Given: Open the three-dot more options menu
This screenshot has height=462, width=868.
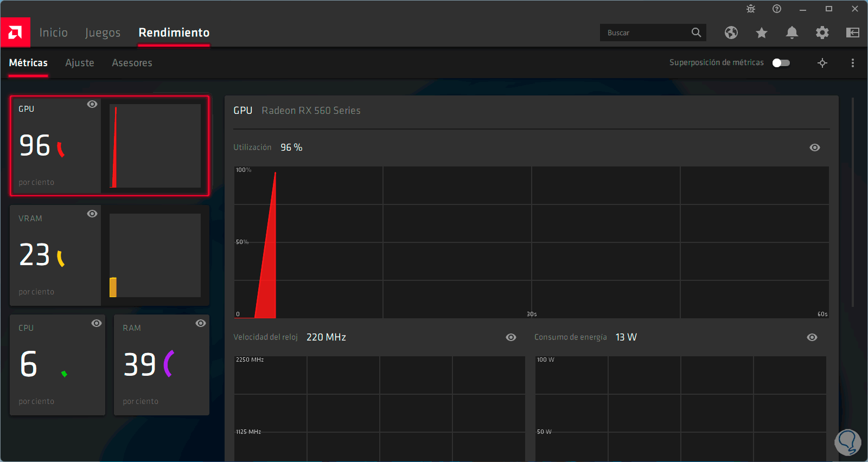Looking at the screenshot, I should click(x=853, y=63).
